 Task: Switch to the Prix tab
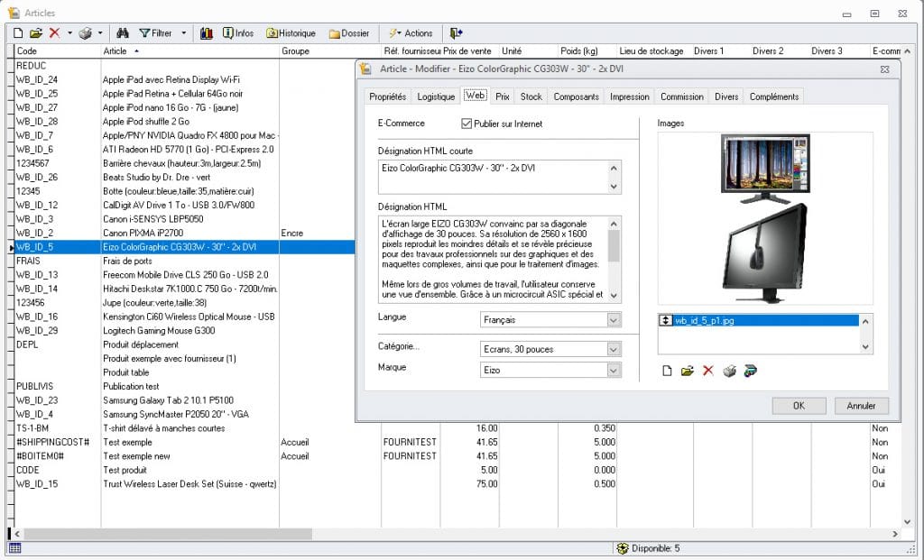(502, 96)
